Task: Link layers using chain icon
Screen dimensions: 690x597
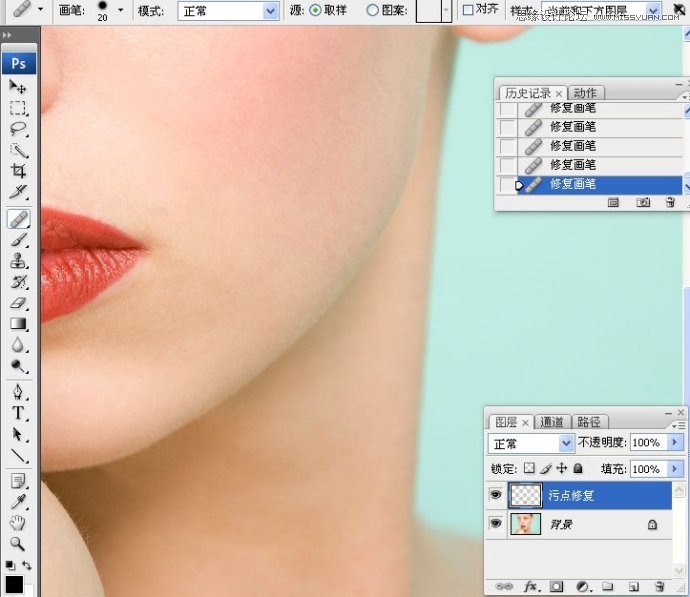Action: pyautogui.click(x=504, y=586)
